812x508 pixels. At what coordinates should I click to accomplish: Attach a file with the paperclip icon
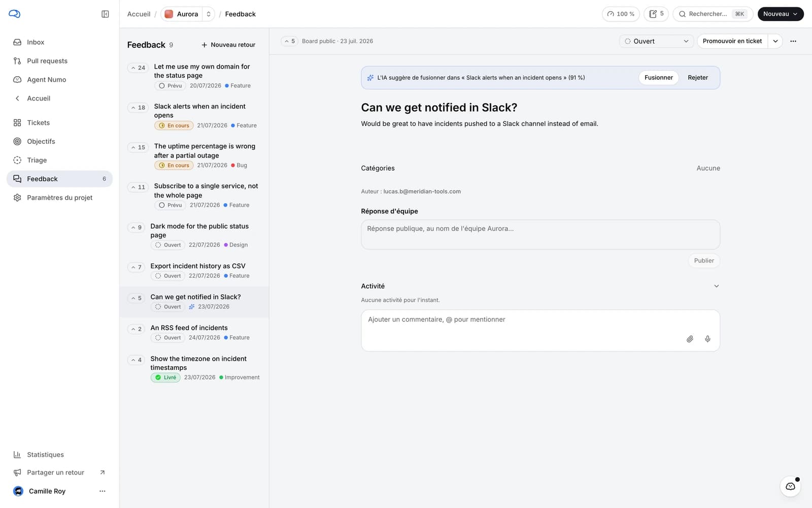(x=690, y=339)
